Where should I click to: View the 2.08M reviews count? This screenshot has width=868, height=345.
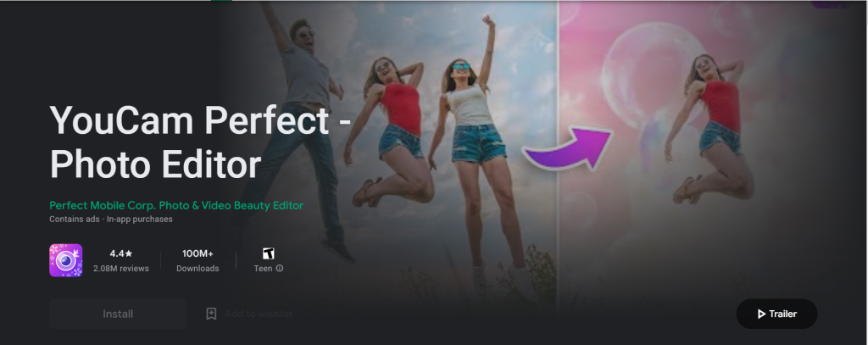tap(120, 269)
